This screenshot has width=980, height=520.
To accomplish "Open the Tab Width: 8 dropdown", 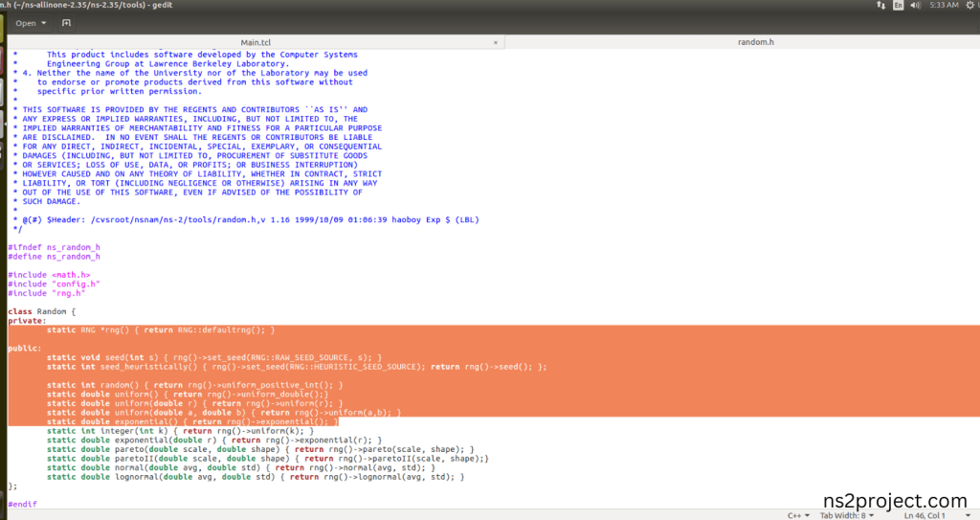I will [x=847, y=515].
